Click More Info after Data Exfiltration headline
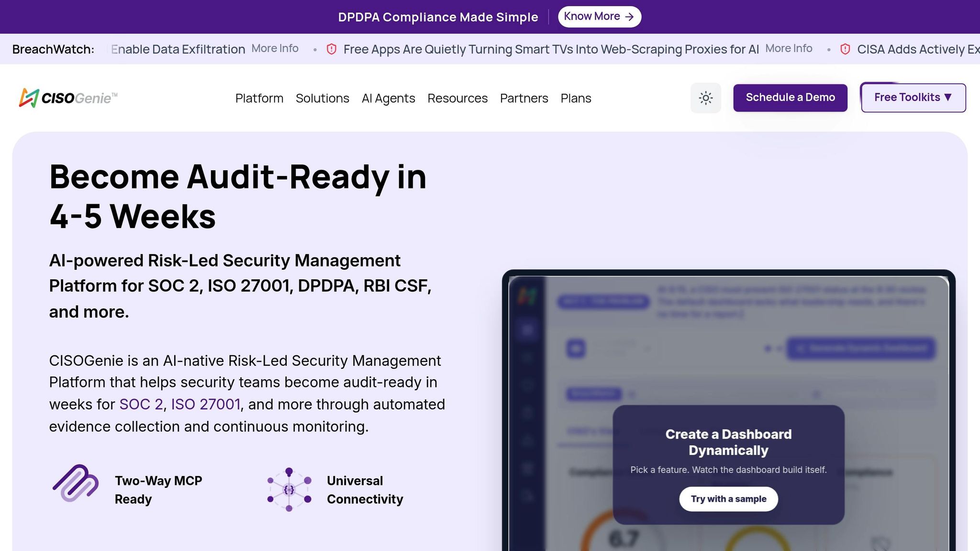 [x=275, y=48]
